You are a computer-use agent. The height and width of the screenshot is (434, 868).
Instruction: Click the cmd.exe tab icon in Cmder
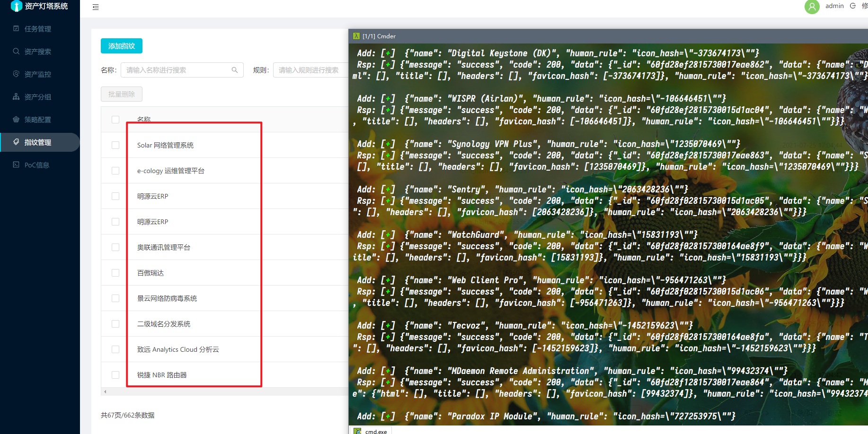coord(358,431)
